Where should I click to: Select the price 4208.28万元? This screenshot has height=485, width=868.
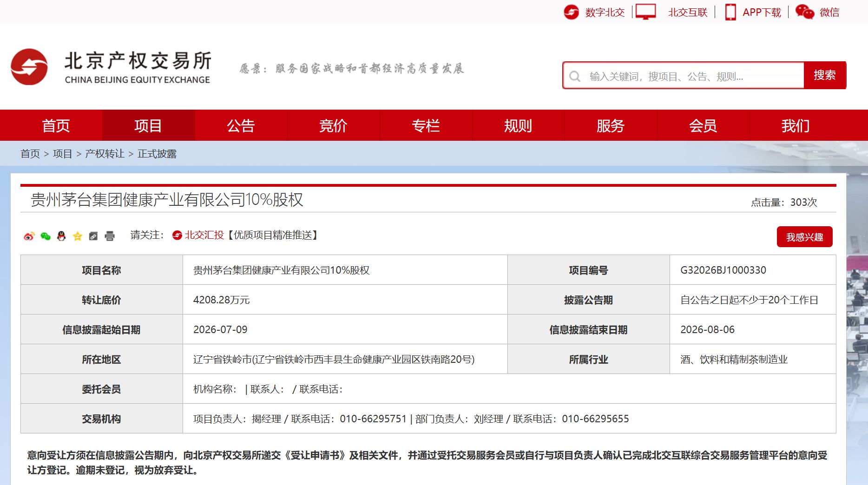[x=221, y=300]
